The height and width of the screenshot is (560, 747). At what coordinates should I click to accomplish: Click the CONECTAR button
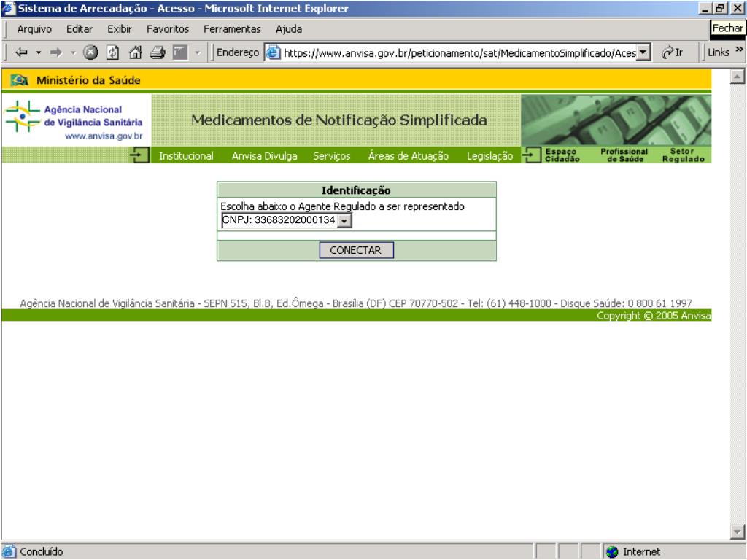click(356, 251)
